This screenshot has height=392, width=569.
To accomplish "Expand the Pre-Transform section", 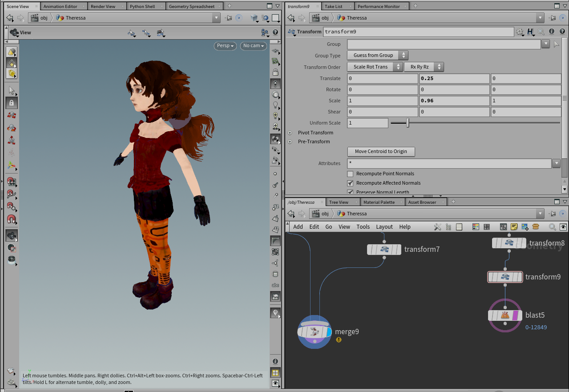I will pos(290,141).
